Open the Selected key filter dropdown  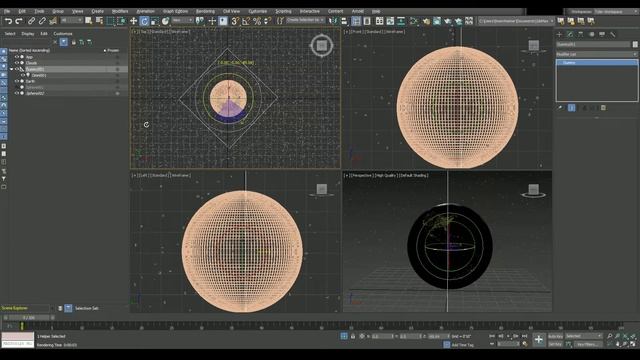pos(584,336)
